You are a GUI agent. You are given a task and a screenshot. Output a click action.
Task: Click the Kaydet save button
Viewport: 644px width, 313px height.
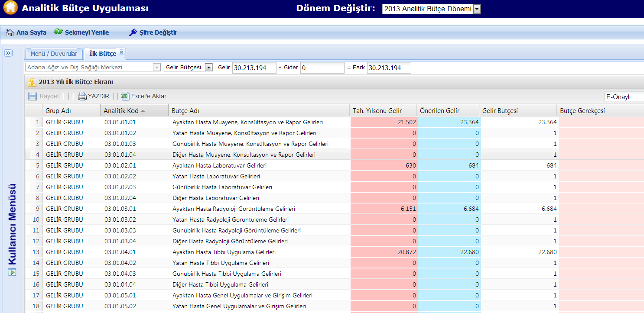[44, 96]
